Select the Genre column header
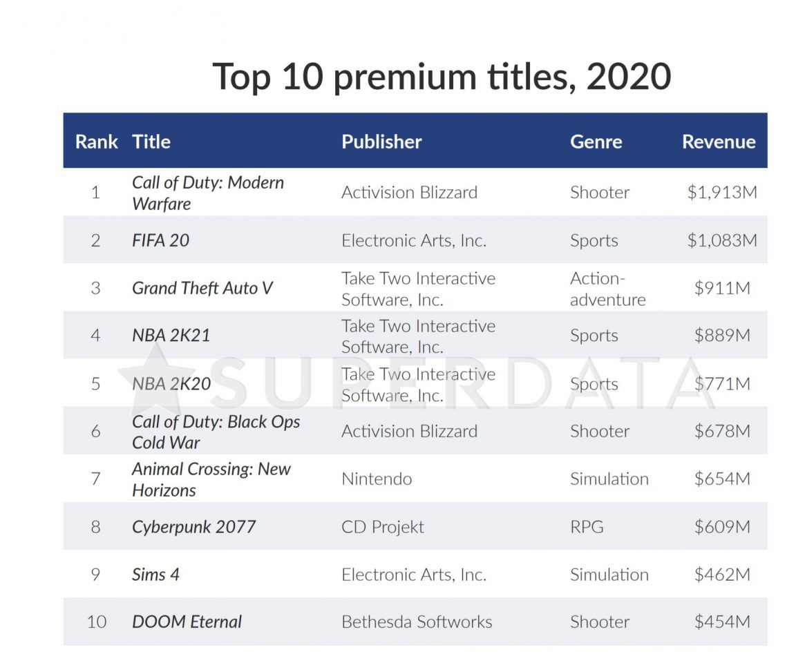The height and width of the screenshot is (672, 796). pyautogui.click(x=596, y=142)
